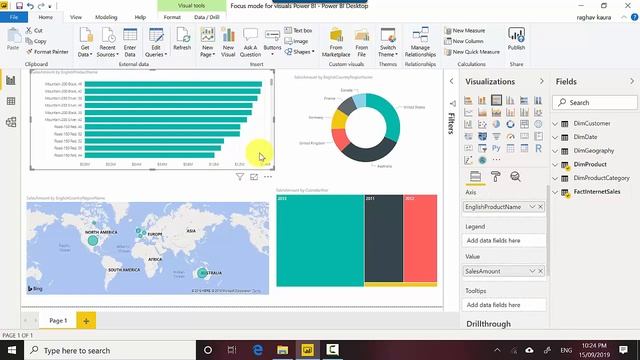Add a new page with the plus tab
Image resolution: width=640 pixels, height=360 pixels.
coord(86,321)
